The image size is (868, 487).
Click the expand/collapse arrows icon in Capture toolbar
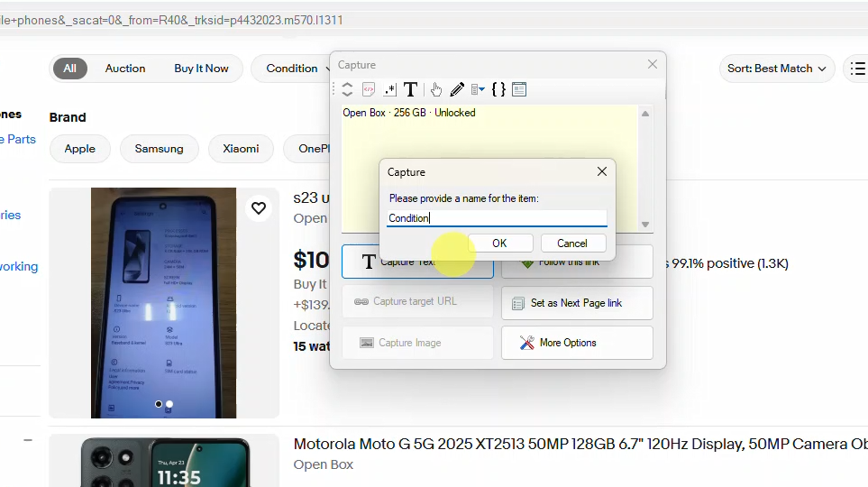click(x=347, y=89)
